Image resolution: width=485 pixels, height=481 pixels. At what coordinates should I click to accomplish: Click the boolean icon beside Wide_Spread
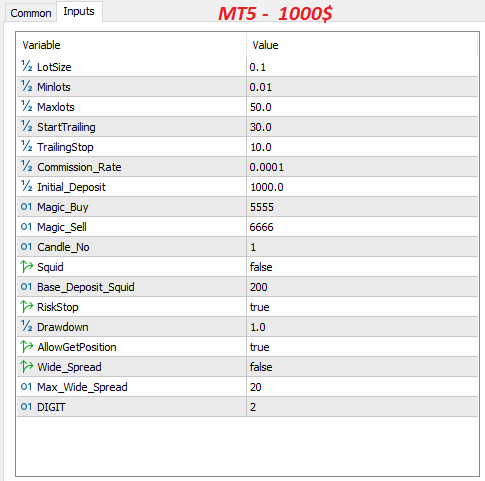click(26, 367)
